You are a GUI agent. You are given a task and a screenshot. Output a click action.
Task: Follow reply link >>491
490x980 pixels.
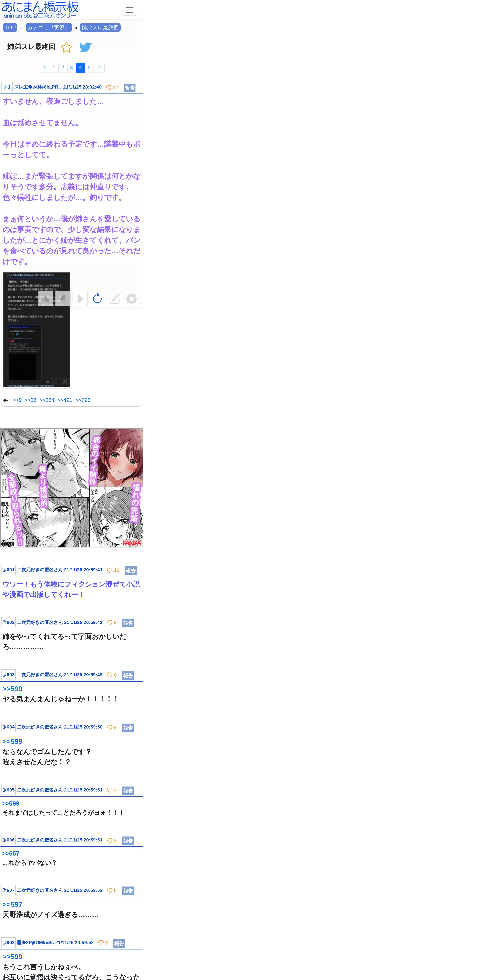65,400
